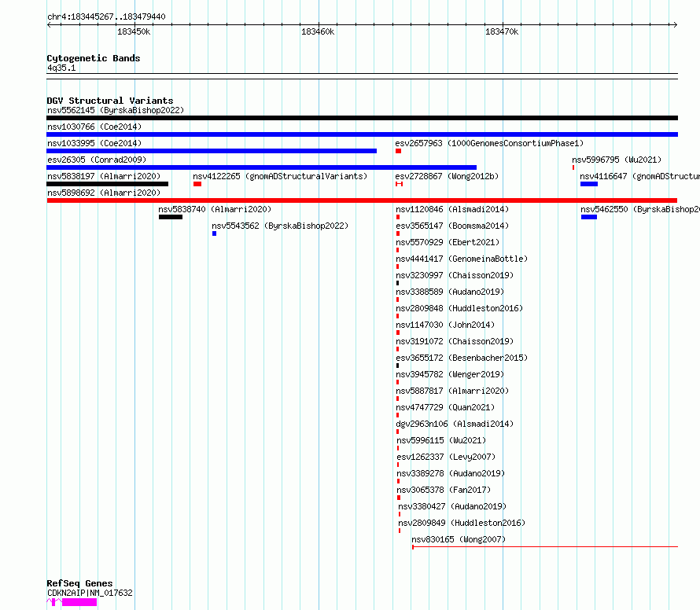Select nsv5570929 (Ebert2021) label
The image size is (700, 610).
pyautogui.click(x=448, y=242)
